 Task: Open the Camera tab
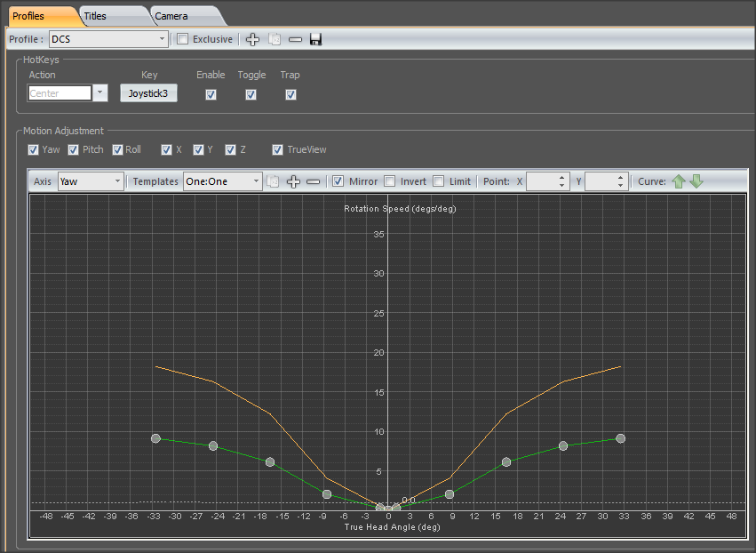point(171,15)
